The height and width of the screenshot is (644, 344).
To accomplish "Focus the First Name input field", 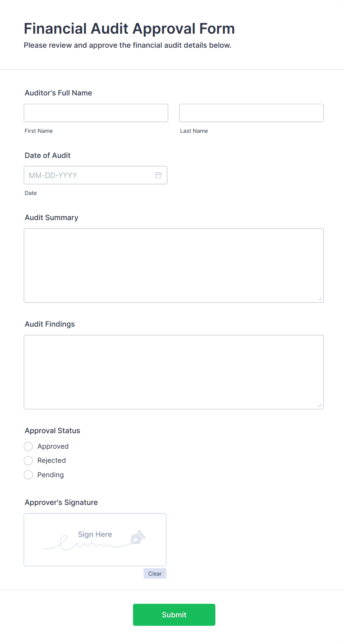I will (x=96, y=113).
